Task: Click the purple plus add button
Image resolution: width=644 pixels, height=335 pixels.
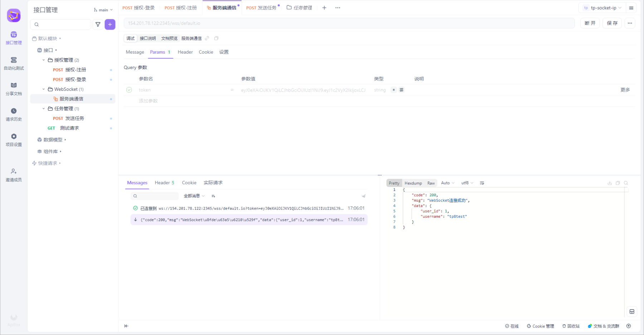Action: (x=110, y=24)
